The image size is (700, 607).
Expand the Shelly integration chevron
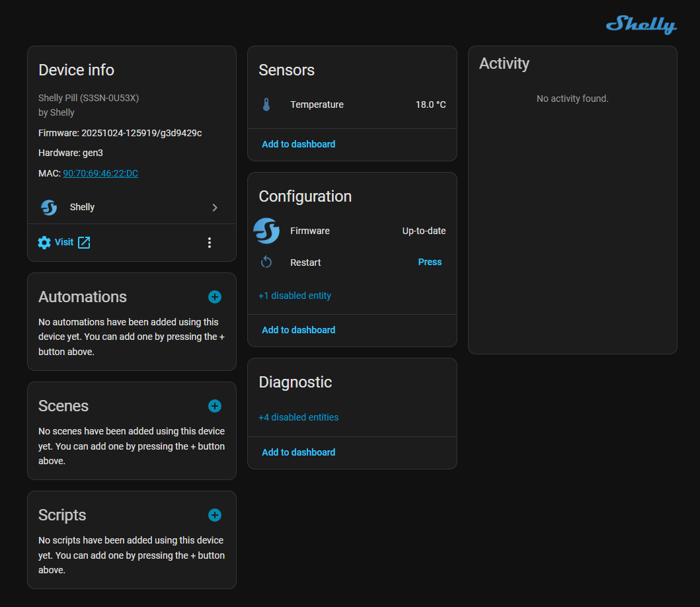click(x=215, y=208)
